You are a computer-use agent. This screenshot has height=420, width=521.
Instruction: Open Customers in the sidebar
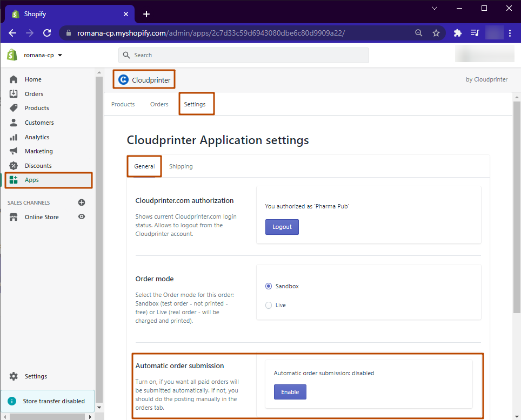[39, 123]
